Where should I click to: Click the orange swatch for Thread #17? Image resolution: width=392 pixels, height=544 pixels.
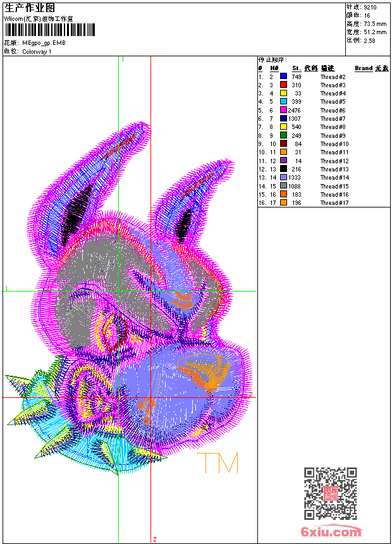(283, 202)
